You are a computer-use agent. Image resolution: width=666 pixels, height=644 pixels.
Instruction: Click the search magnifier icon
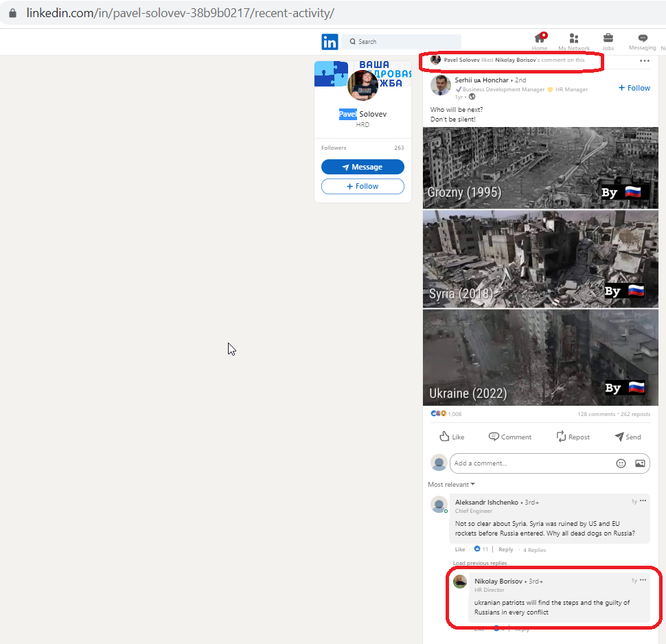coord(352,42)
